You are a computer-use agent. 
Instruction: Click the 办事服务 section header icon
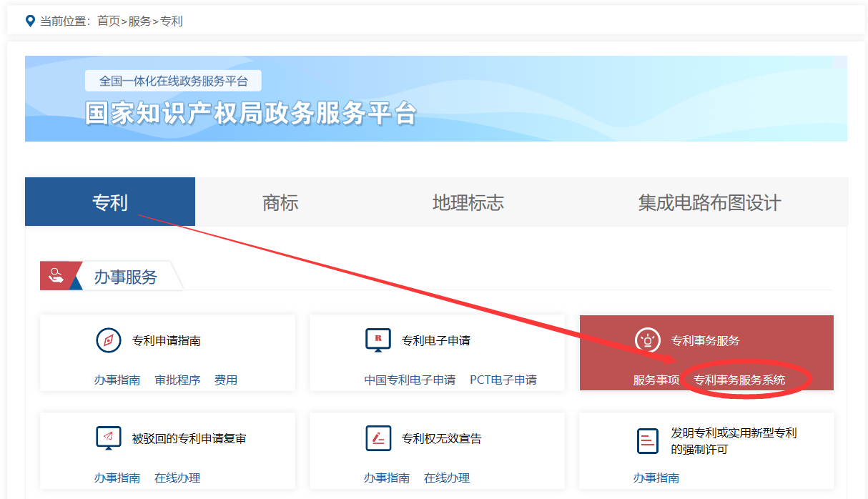[57, 276]
